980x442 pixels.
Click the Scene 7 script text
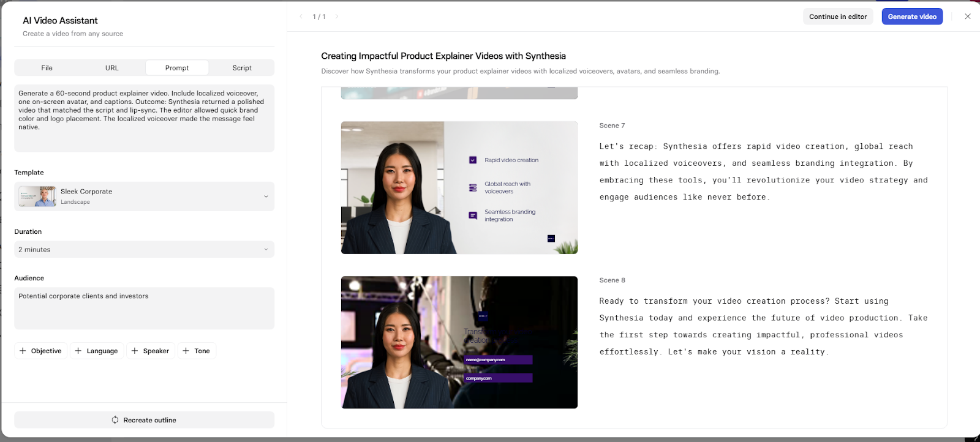763,171
